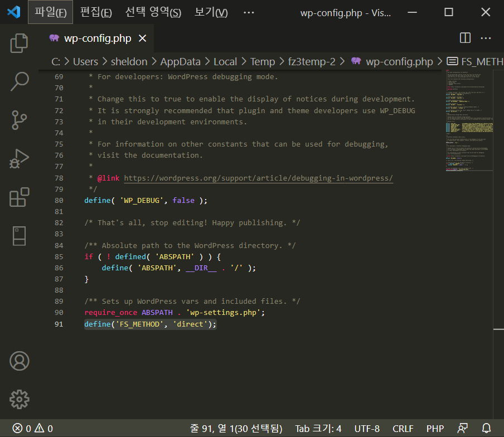Open the notebook-style activity bar icon below Extensions

pyautogui.click(x=20, y=236)
